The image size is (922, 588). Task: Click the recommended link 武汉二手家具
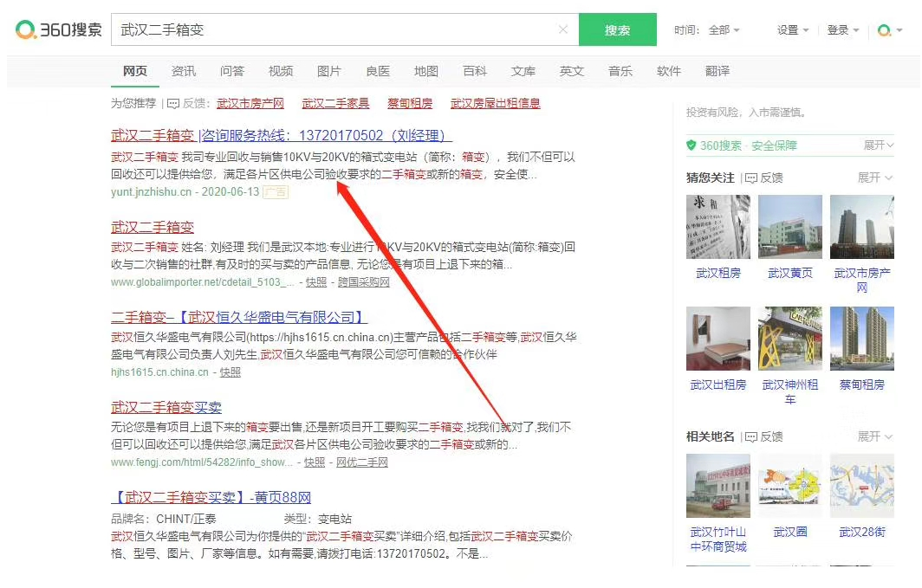pos(335,103)
